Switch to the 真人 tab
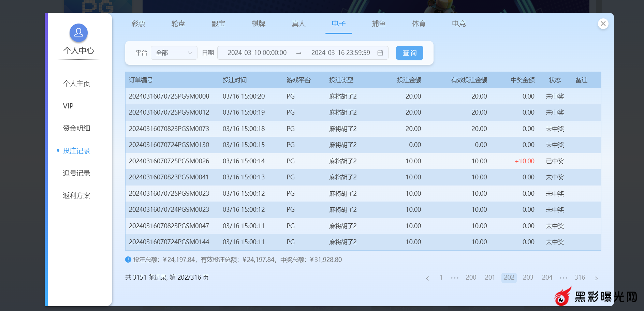 (x=298, y=24)
